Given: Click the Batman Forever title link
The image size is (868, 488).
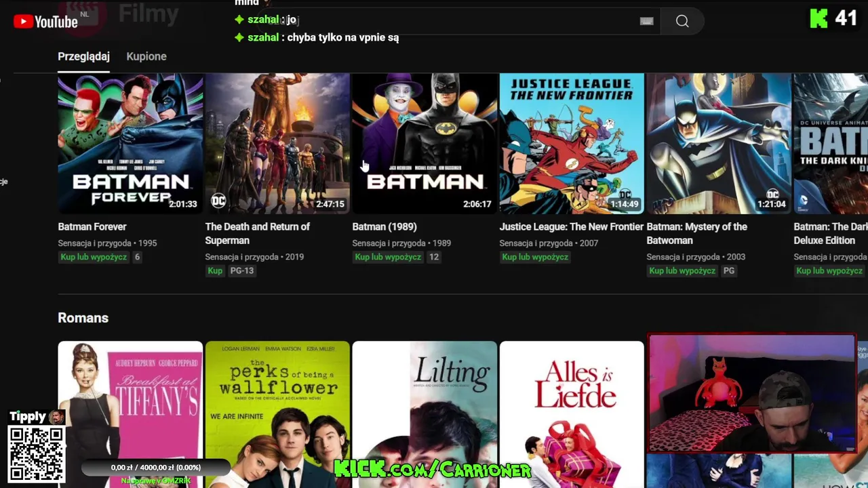Looking at the screenshot, I should [92, 226].
